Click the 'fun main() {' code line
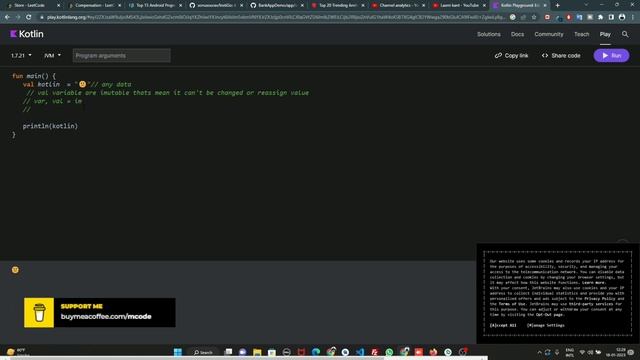Image resolution: width=640 pixels, height=360 pixels. [x=34, y=76]
